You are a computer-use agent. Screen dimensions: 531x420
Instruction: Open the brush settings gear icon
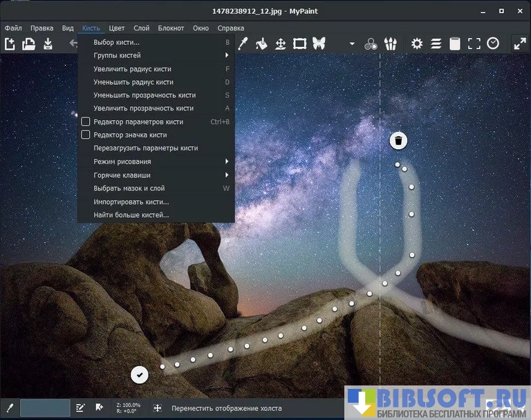tap(417, 44)
